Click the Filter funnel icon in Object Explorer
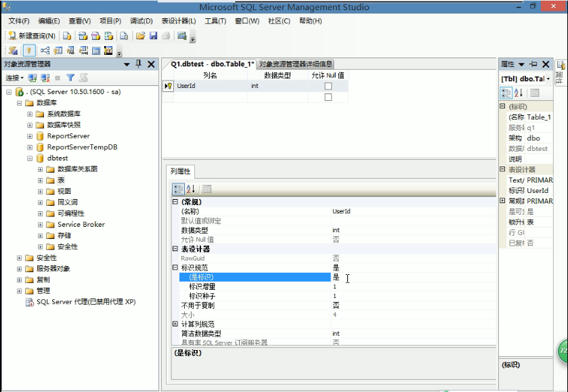 70,78
